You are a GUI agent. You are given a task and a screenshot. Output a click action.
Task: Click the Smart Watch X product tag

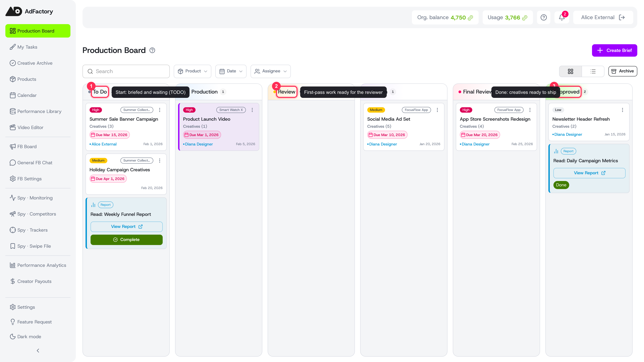[231, 110]
